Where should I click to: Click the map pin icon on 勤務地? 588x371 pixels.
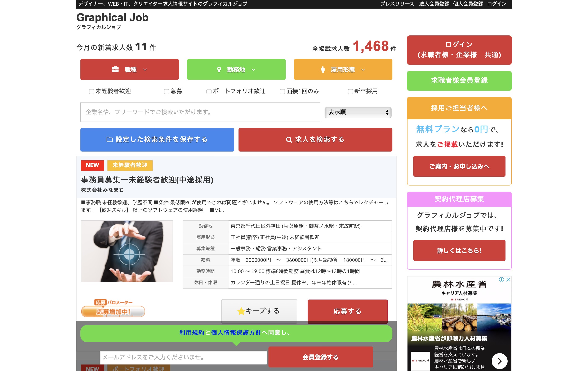coord(219,70)
